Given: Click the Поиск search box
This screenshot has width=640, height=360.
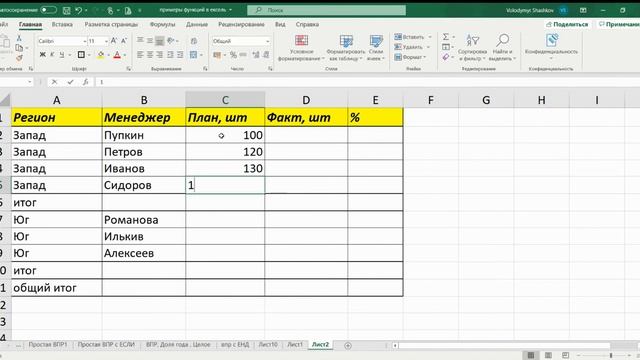Looking at the screenshot, I should click(327, 10).
